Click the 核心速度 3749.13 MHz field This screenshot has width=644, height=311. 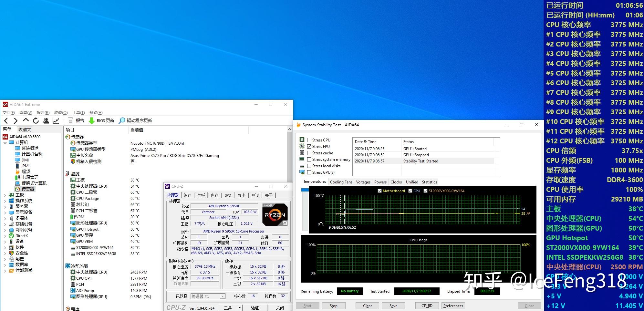tap(205, 267)
